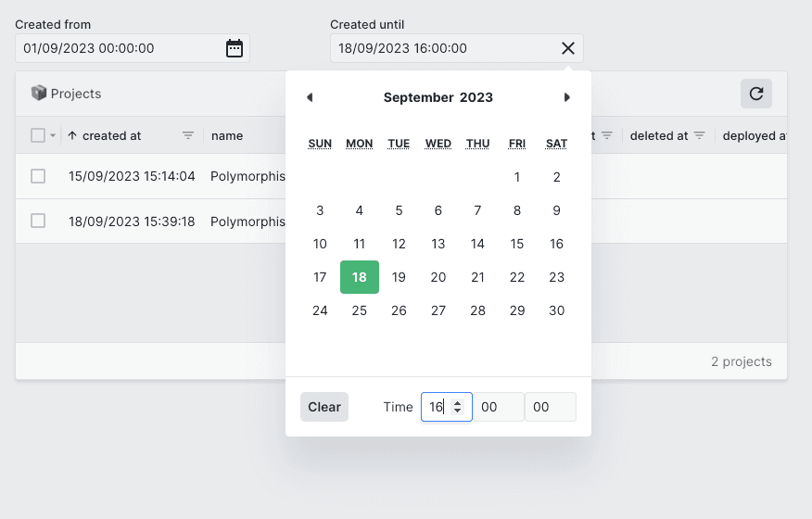Pick September 23 in the calendar
The height and width of the screenshot is (519, 812).
557,277
